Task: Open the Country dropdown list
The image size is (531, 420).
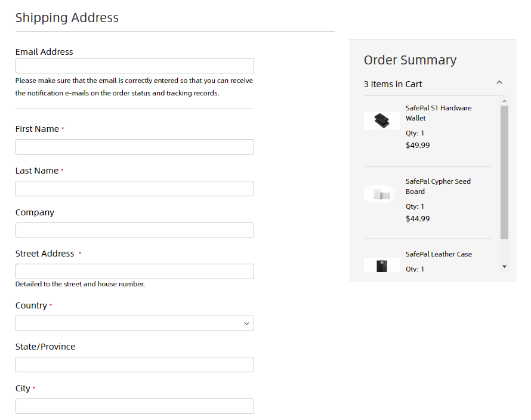Action: 134,323
